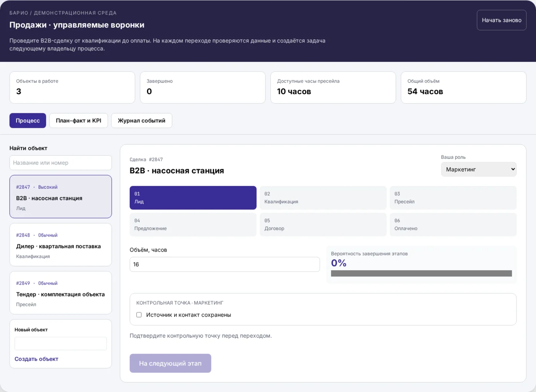Viewport: 536px width, 392px height.
Task: Click the 'Подтвердите контрольную точку перед переходом.' message
Action: click(201, 336)
